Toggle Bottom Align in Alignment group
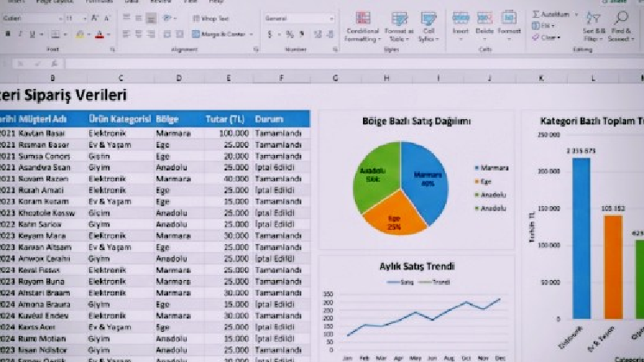Viewport: 644px width, 362px height. click(x=151, y=18)
